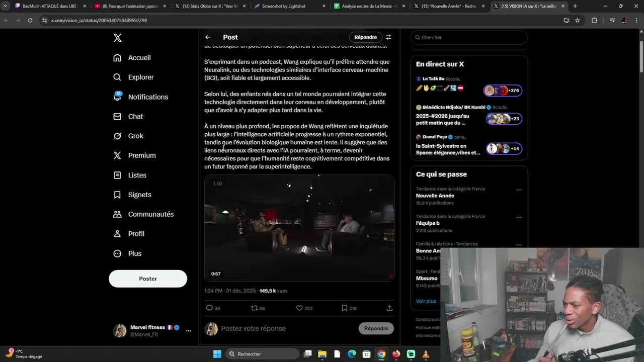Open weather widget Temps dégagé
This screenshot has width=644, height=362.
(24, 354)
